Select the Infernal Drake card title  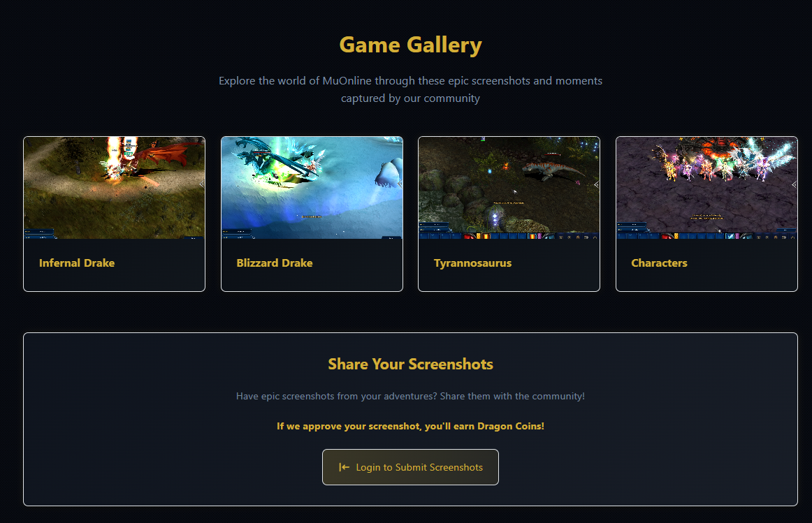click(x=77, y=263)
